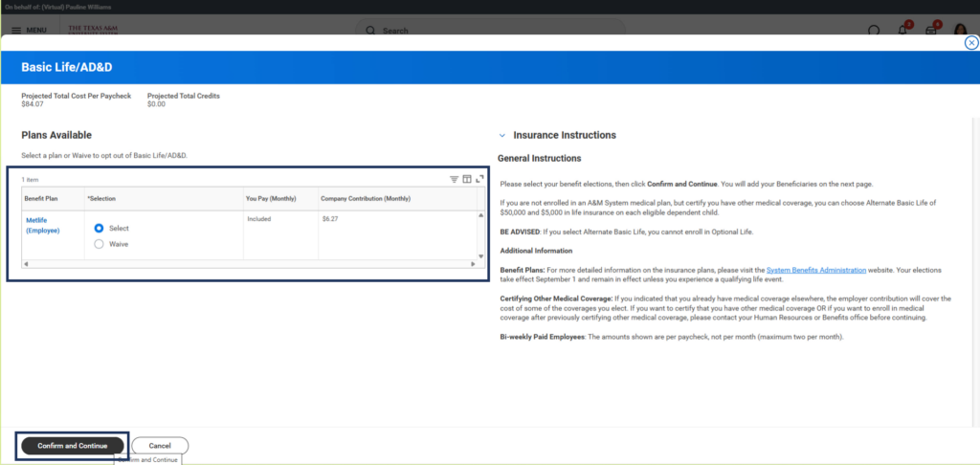The height and width of the screenshot is (465, 980).
Task: Choose the Select radio option
Action: (99, 228)
